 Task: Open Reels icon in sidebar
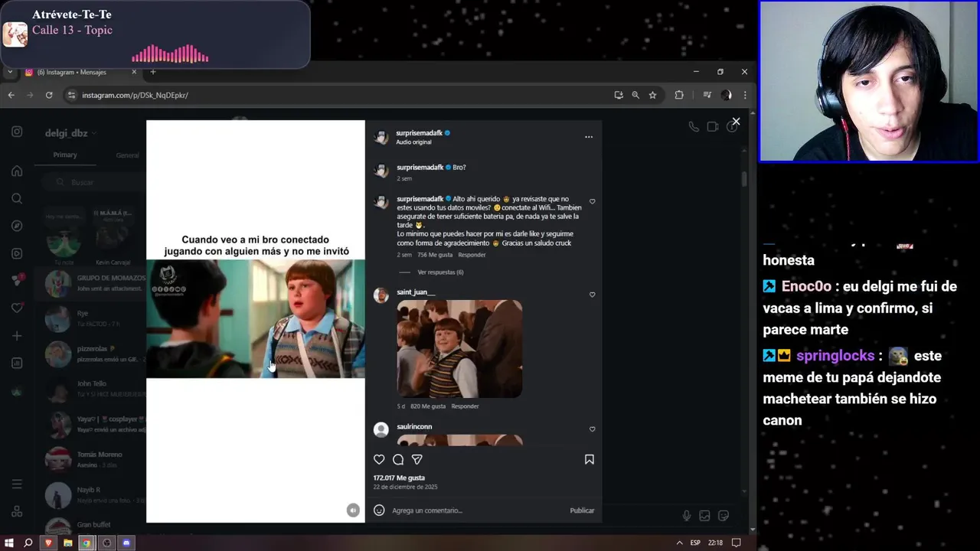pyautogui.click(x=17, y=253)
